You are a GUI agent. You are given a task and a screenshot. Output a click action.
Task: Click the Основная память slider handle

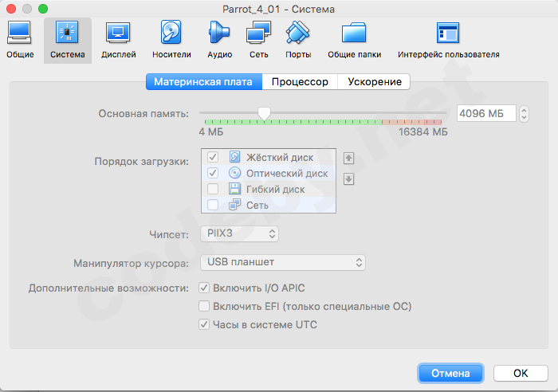(x=264, y=114)
